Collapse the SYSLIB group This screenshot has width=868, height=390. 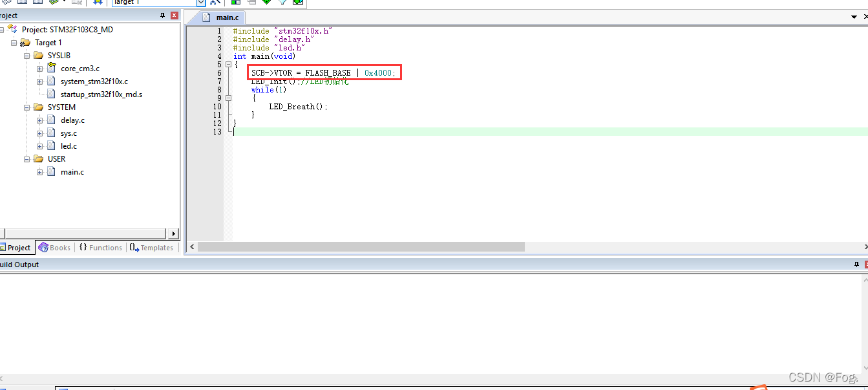(27, 56)
